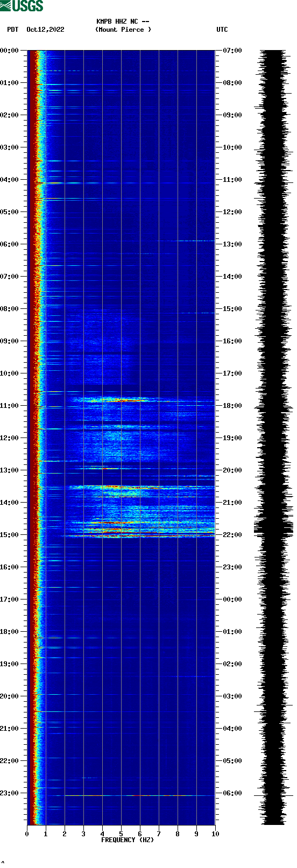Click the 06:00 PDT time label

[x=9, y=244]
